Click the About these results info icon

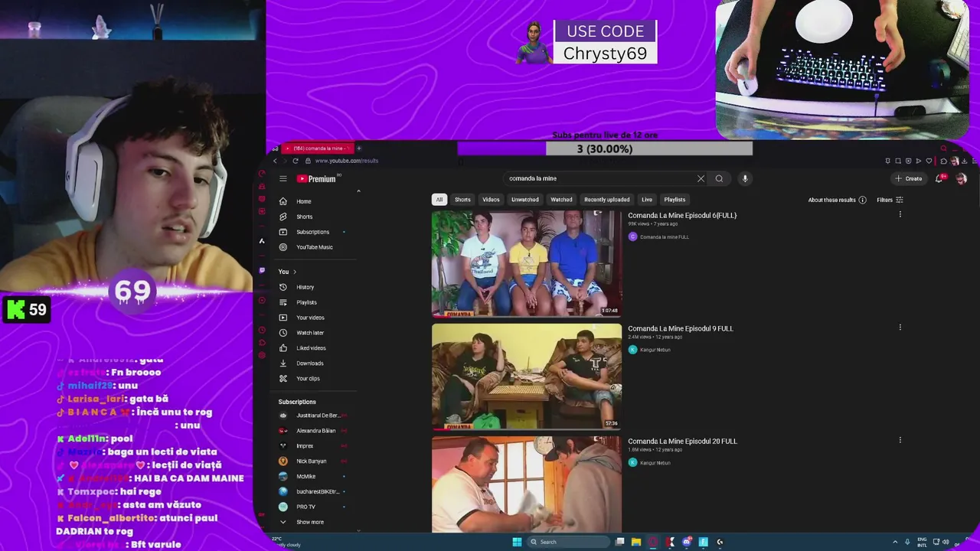pos(862,200)
